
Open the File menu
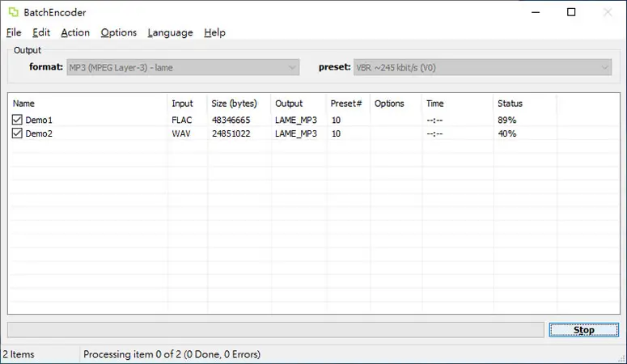pos(14,32)
